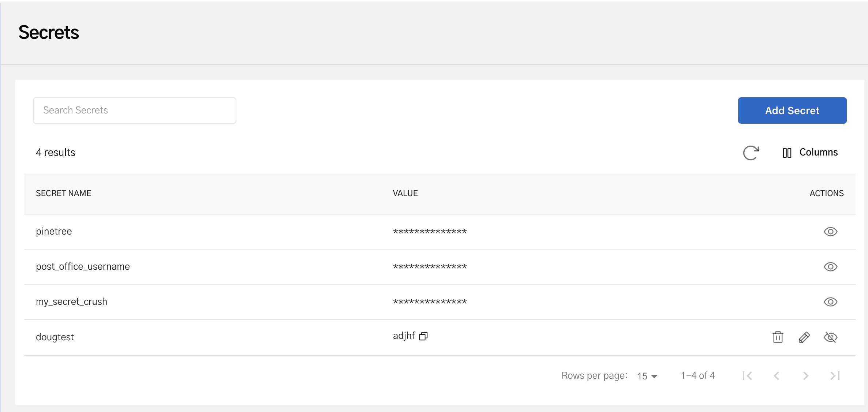The height and width of the screenshot is (412, 868).
Task: Open the Columns configuration icon
Action: click(x=787, y=152)
